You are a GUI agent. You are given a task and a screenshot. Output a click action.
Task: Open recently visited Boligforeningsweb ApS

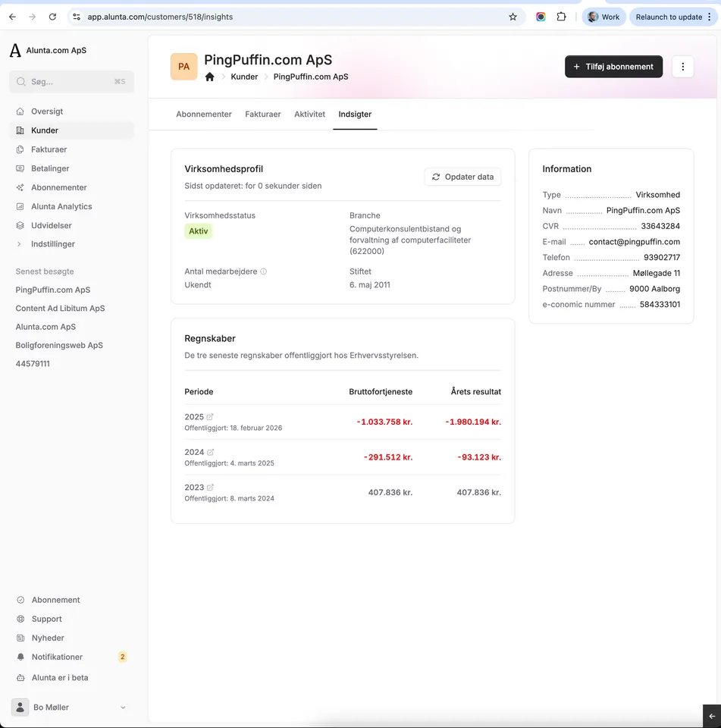click(59, 346)
